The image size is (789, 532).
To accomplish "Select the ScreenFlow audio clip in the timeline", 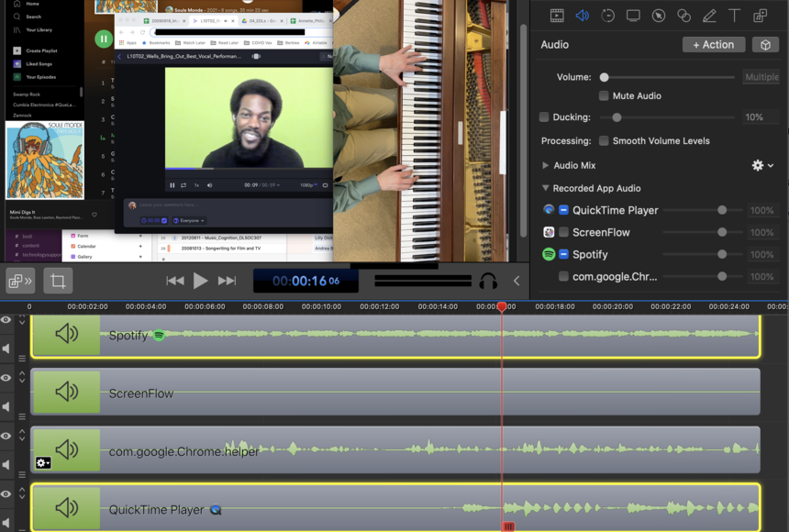I will [395, 392].
